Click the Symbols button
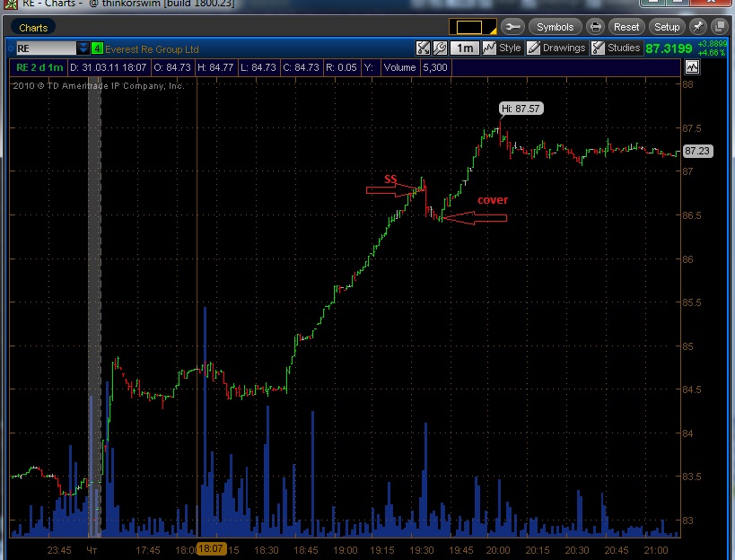Image resolution: width=735 pixels, height=560 pixels. point(555,27)
